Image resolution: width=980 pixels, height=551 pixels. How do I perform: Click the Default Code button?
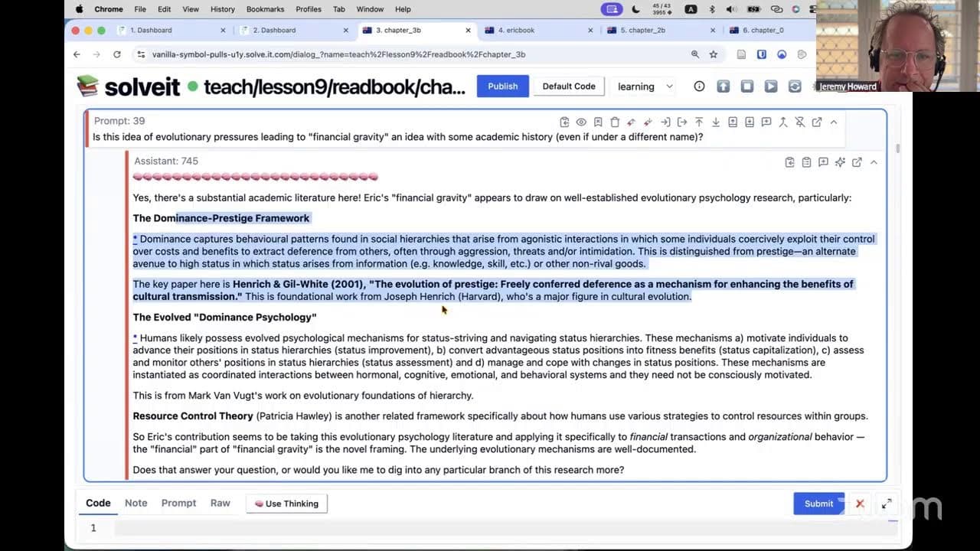(569, 86)
